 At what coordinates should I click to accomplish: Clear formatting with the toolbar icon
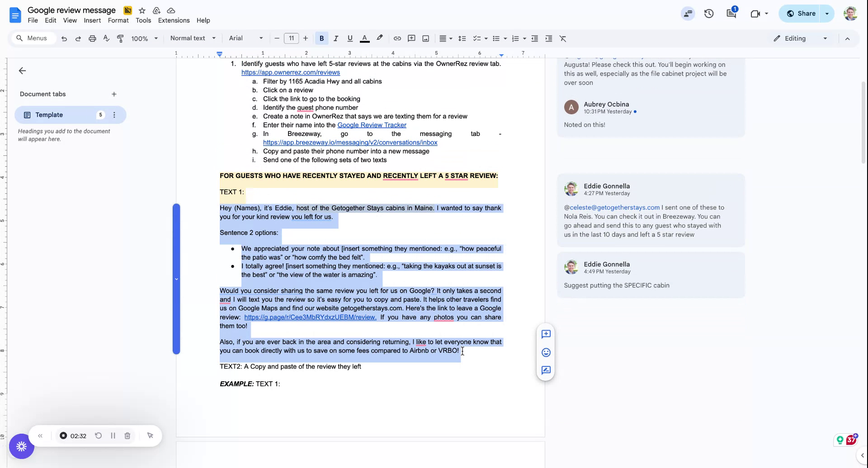coord(563,38)
